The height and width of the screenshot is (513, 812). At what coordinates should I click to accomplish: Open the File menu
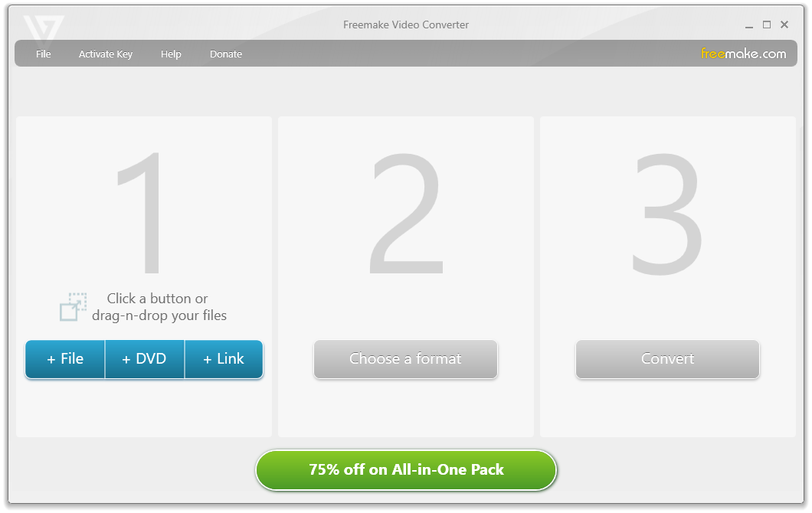coord(44,54)
